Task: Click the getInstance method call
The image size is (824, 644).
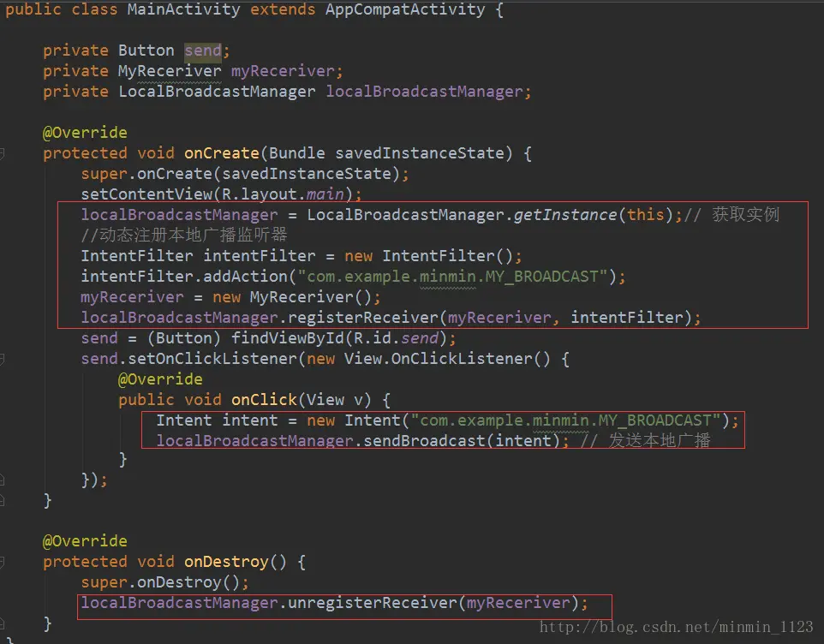Action: click(x=565, y=215)
